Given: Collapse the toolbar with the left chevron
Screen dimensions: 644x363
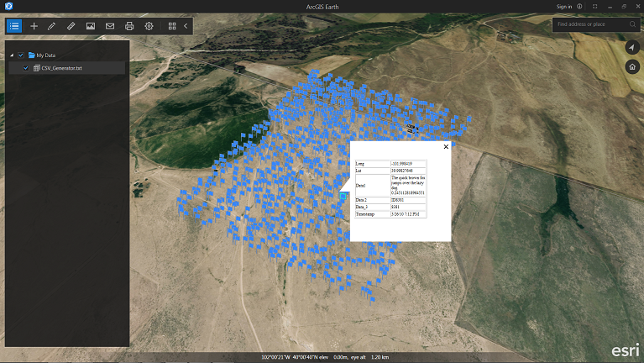Looking at the screenshot, I should tap(186, 26).
